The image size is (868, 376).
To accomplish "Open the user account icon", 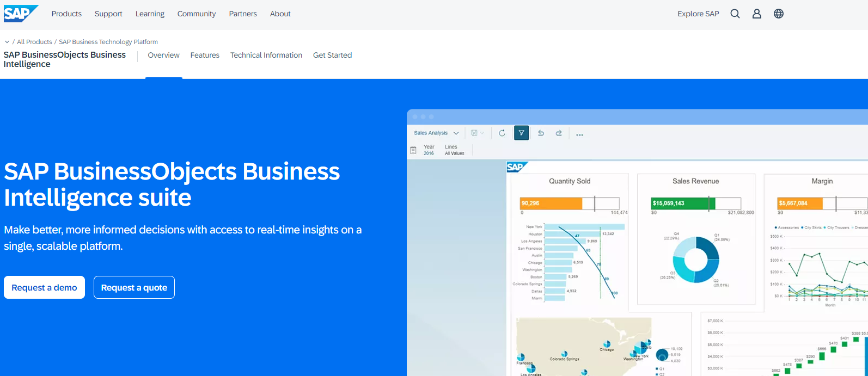I will [757, 14].
